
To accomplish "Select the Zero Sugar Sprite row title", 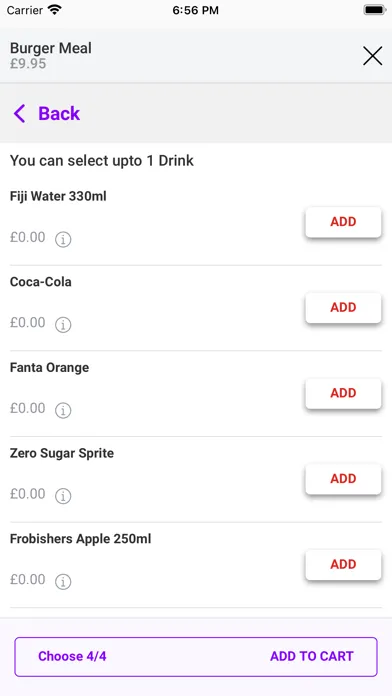I will tap(62, 453).
